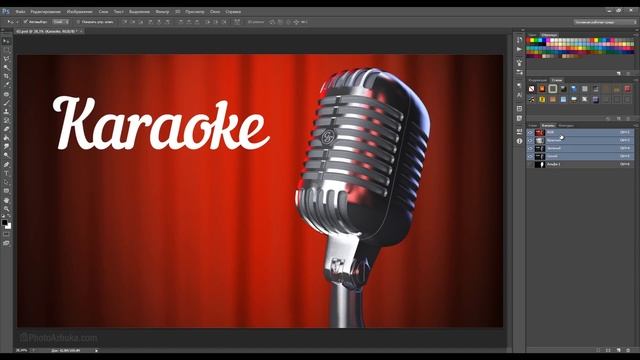This screenshot has height=360, width=640.
Task: Open the Файл menu
Action: (x=20, y=11)
